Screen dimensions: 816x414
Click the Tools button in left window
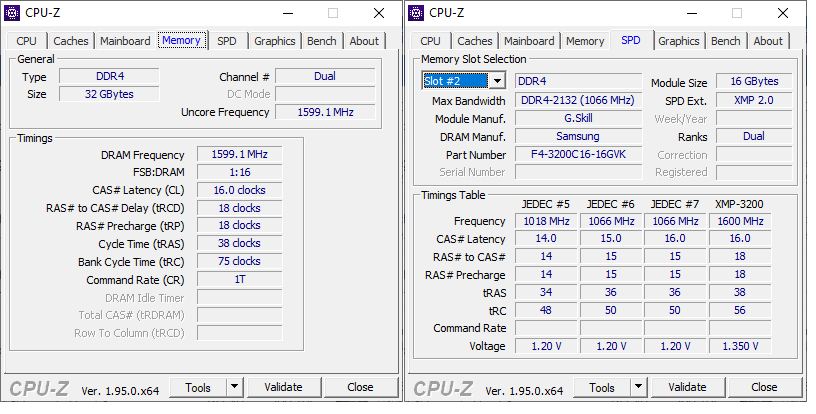198,387
